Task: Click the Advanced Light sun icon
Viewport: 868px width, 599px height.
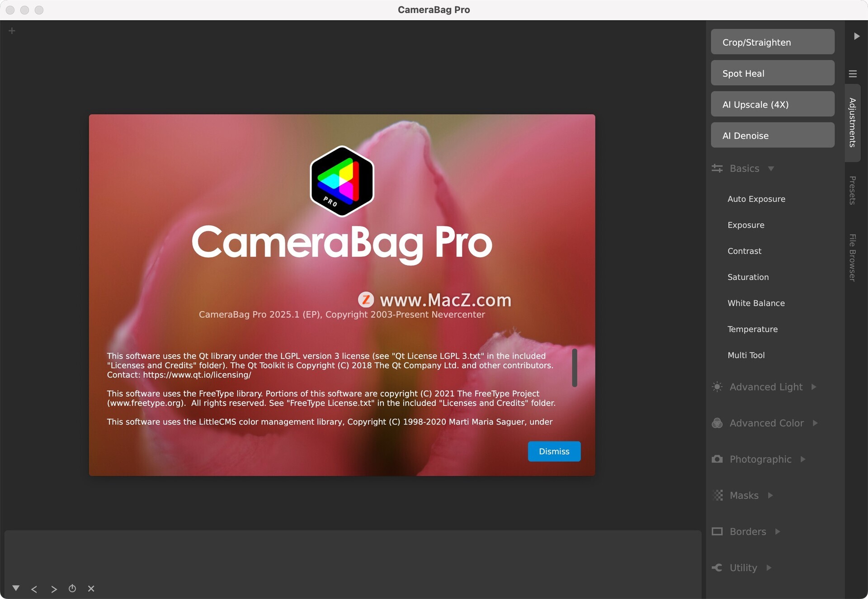Action: point(717,387)
